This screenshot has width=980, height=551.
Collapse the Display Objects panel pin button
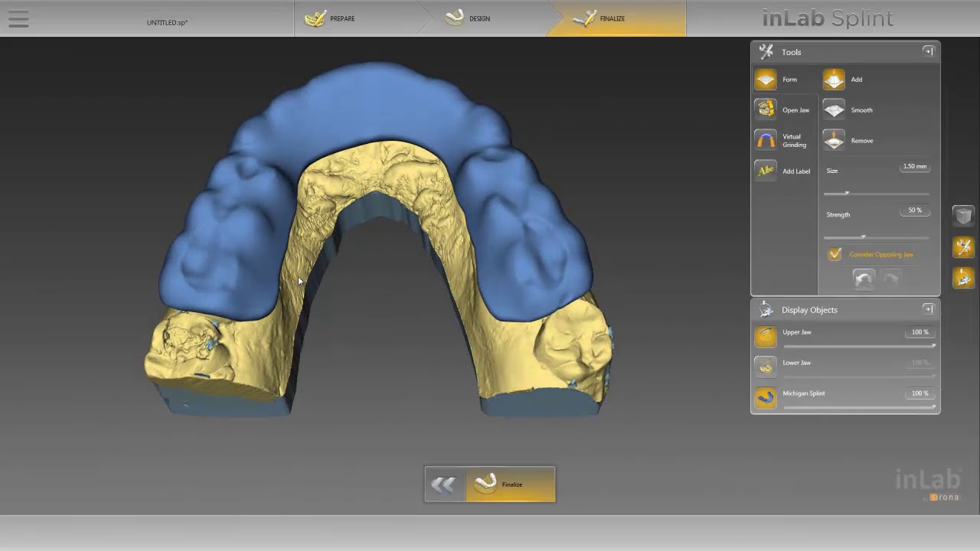[x=928, y=309]
